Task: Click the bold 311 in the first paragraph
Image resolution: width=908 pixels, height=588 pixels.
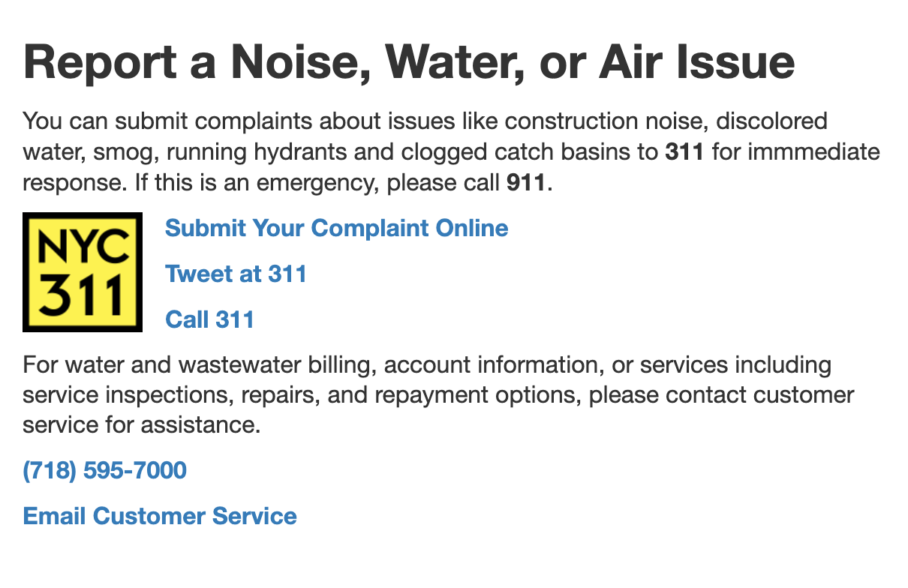Action: tap(684, 152)
